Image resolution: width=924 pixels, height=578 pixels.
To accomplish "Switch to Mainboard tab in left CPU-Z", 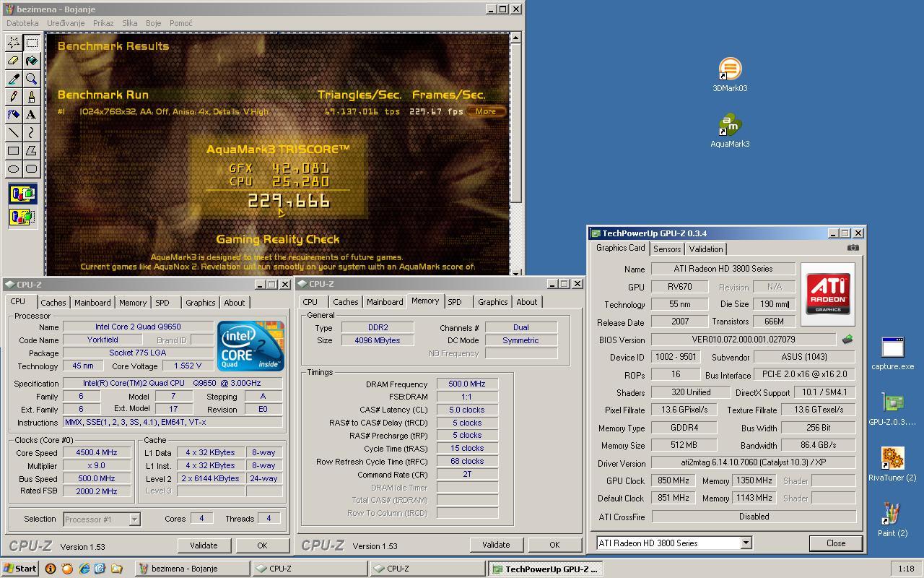I will point(92,303).
